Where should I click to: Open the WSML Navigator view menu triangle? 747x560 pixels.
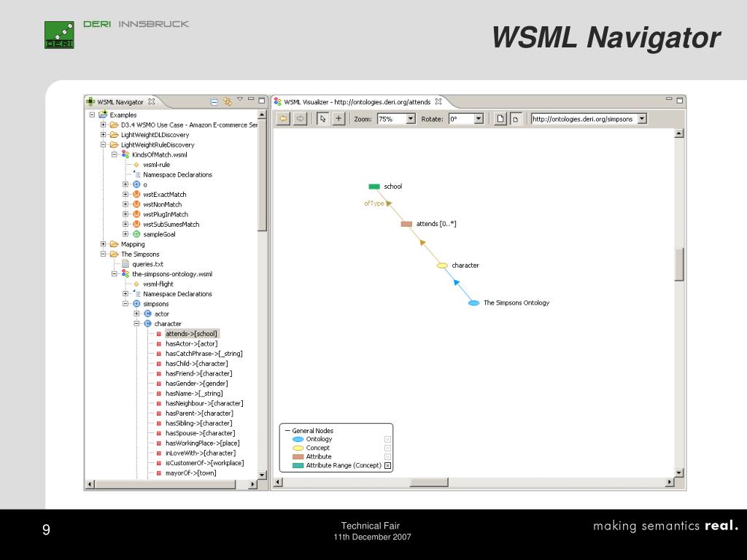pos(239,99)
